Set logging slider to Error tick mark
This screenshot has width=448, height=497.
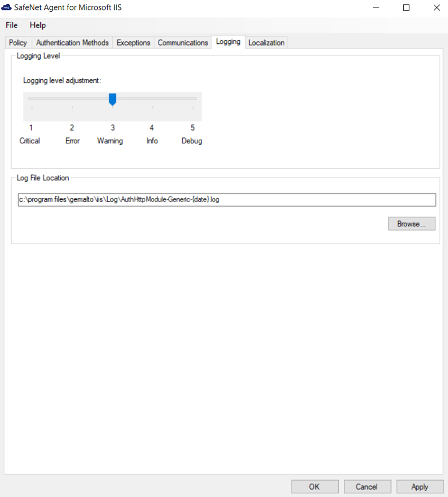pyautogui.click(x=72, y=99)
